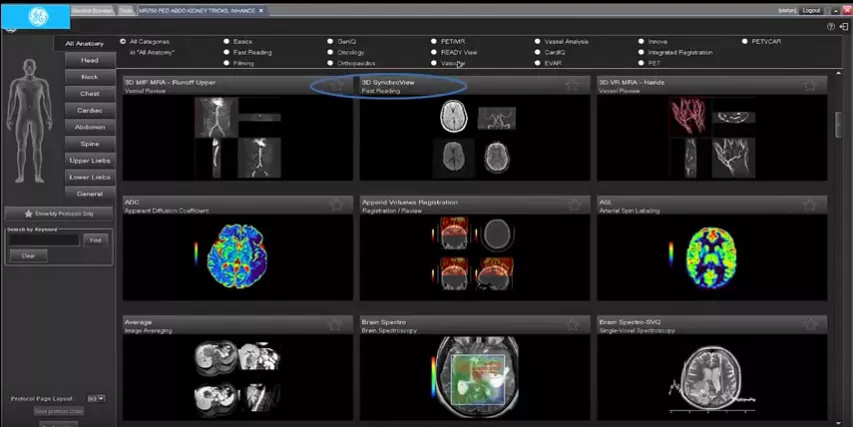Open the Brain Spectro-SVQ protocol thumbnail
The height and width of the screenshot is (427, 853).
tap(712, 376)
